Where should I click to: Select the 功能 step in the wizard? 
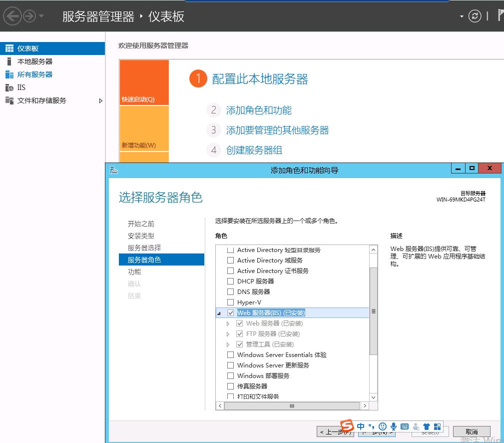[134, 271]
